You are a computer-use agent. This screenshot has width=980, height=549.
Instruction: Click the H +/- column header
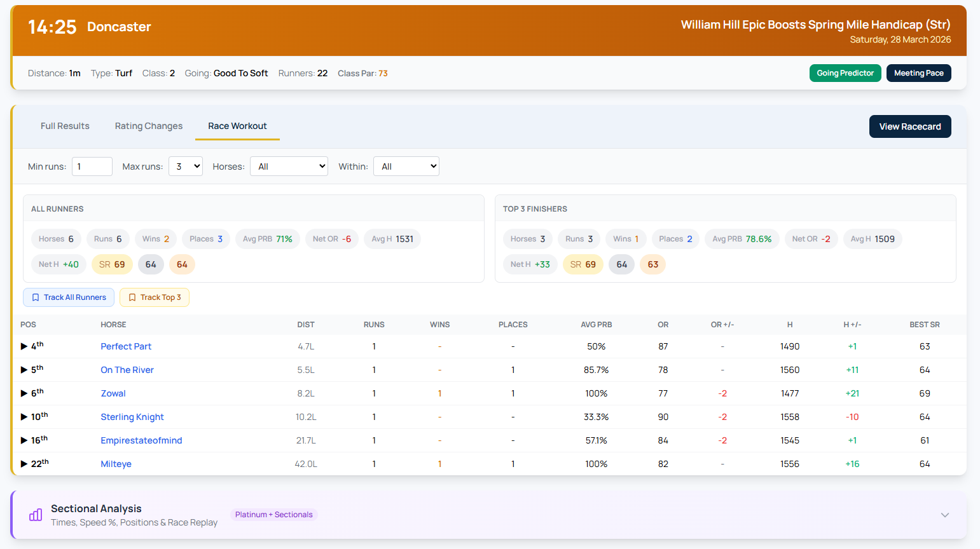coord(852,325)
